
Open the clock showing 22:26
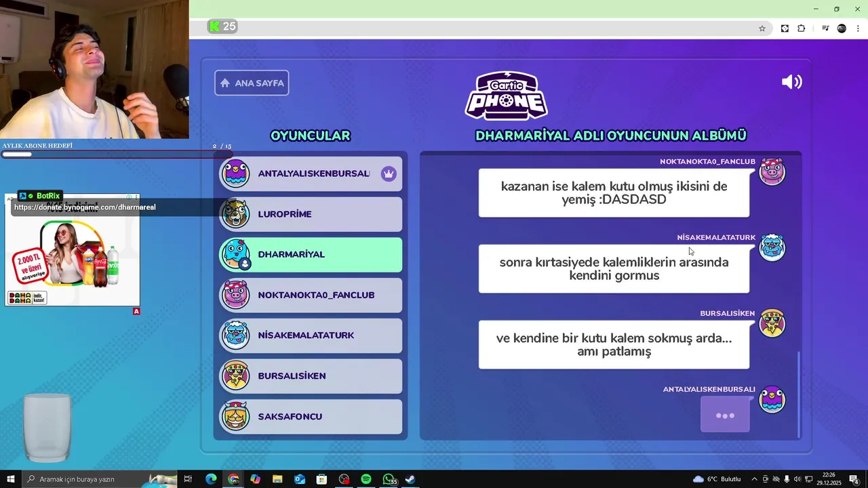(829, 479)
